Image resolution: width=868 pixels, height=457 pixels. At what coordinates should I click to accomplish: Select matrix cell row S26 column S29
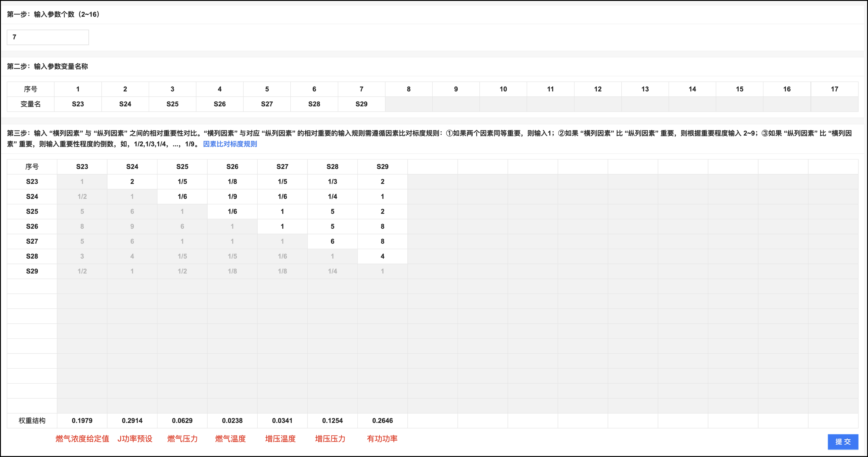click(x=383, y=226)
